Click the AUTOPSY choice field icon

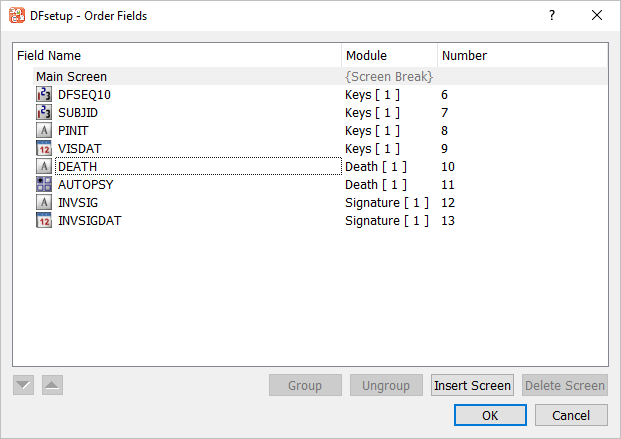tap(44, 185)
